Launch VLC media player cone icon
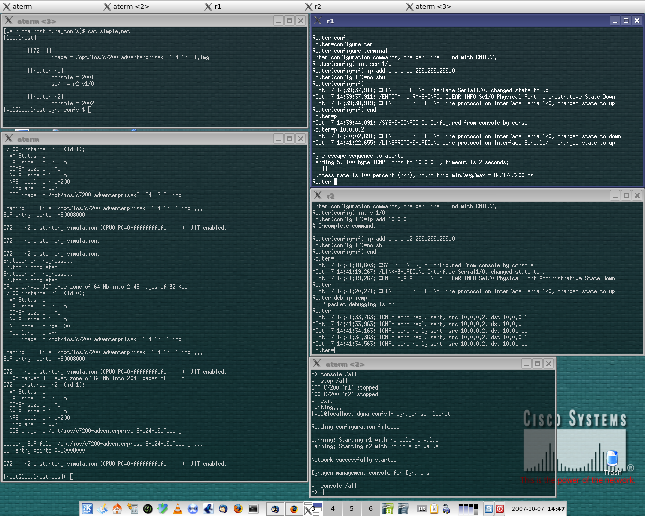Image resolution: width=645 pixels, height=516 pixels. 178,509
